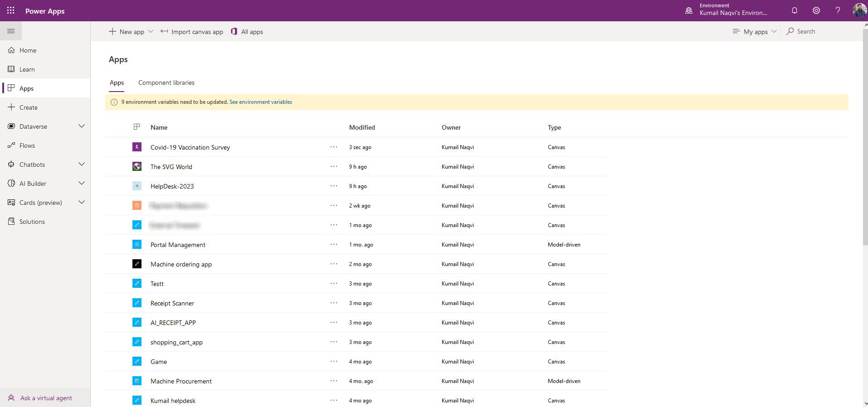Switch to the Component libraries tab
Viewport: 868px width, 407px height.
click(x=166, y=82)
